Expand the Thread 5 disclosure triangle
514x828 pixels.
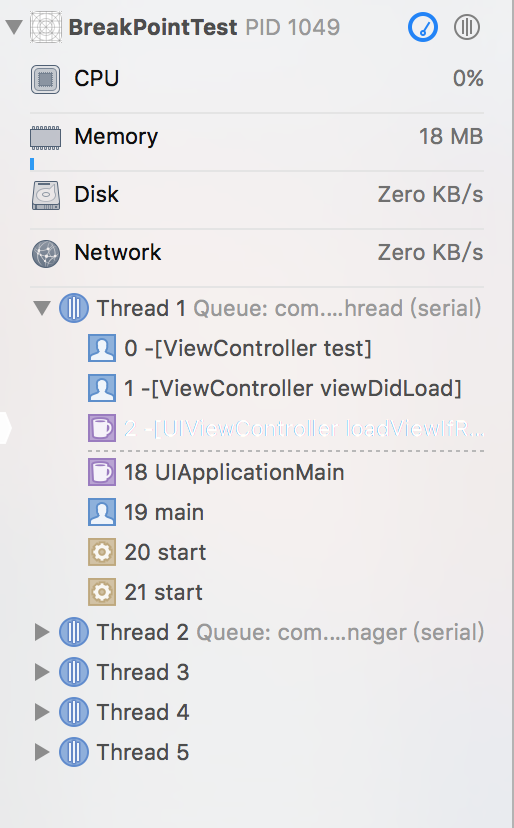pyautogui.click(x=42, y=752)
